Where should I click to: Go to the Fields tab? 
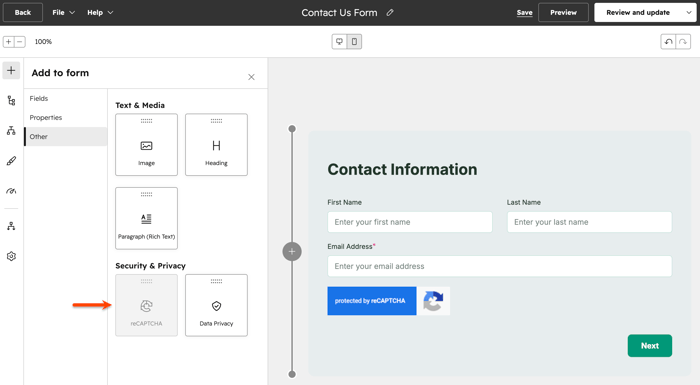pos(39,98)
